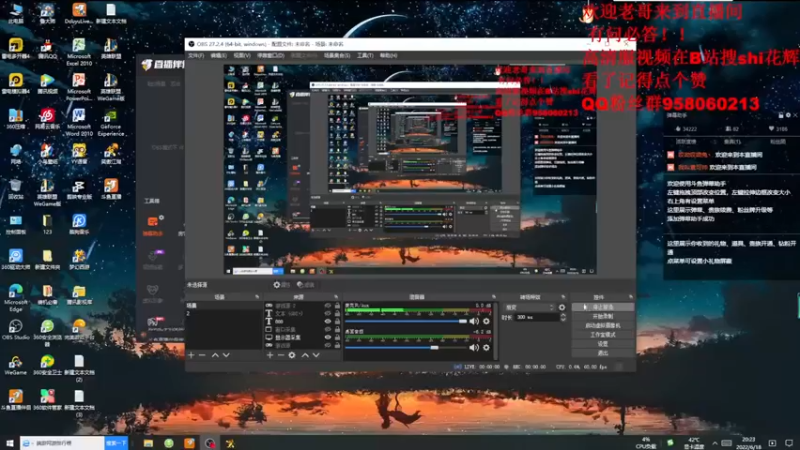Adjust second mixer channel volume slider

click(x=406, y=347)
